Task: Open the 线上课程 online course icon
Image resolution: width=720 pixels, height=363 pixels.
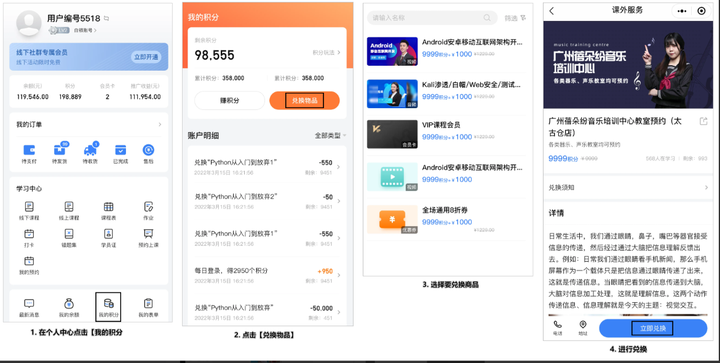Action: point(69,207)
